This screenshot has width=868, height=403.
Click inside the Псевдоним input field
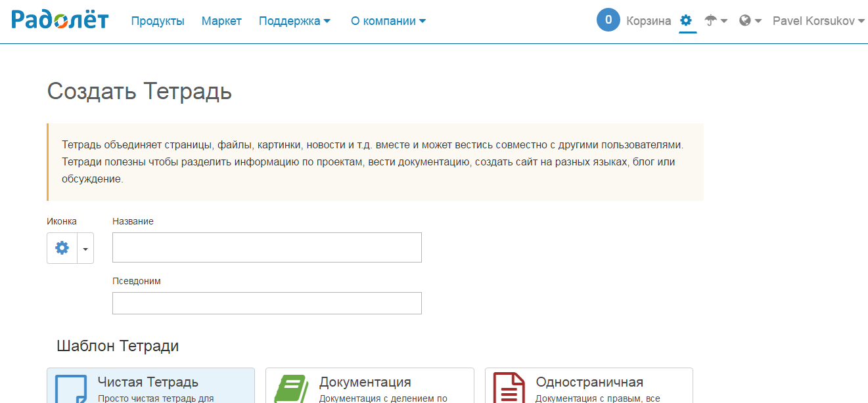(x=266, y=303)
